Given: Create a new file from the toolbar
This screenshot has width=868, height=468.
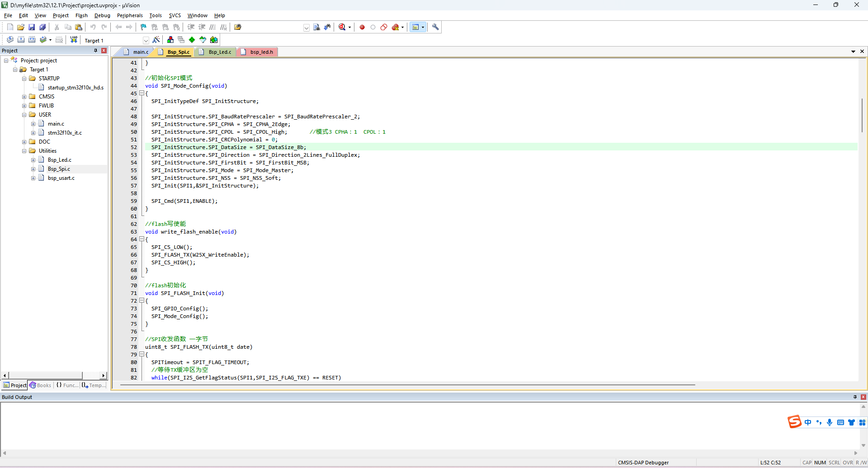Looking at the screenshot, I should 10,27.
